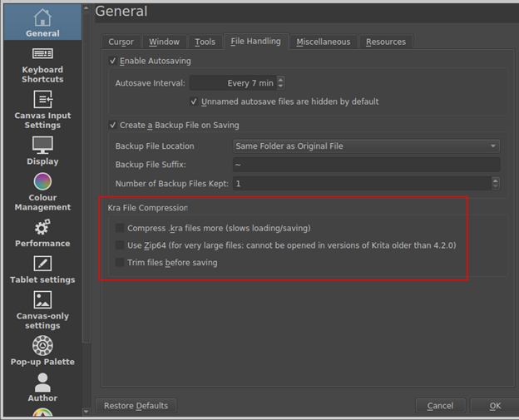Switch to the Miscellaneous tab
519x420 pixels.
tap(324, 42)
